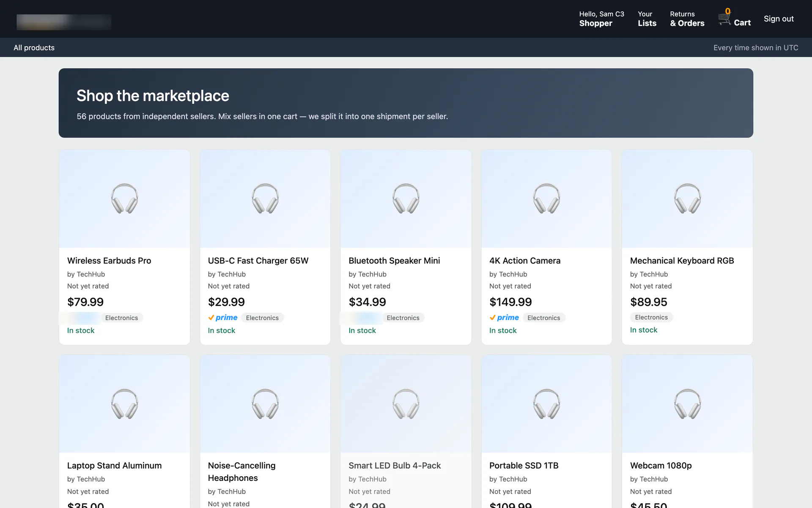This screenshot has height=508, width=812.
Task: Click Portable SSD 1TB product image
Action: (546, 404)
